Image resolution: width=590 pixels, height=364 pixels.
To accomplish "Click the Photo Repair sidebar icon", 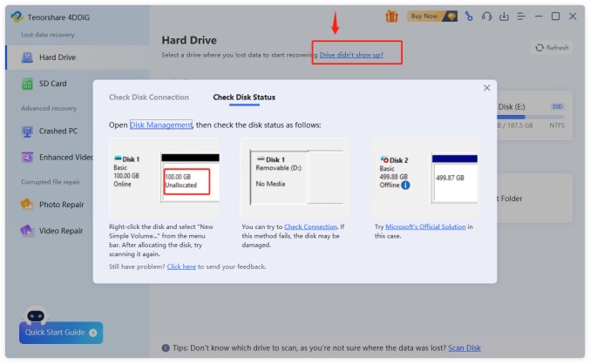I will (27, 205).
